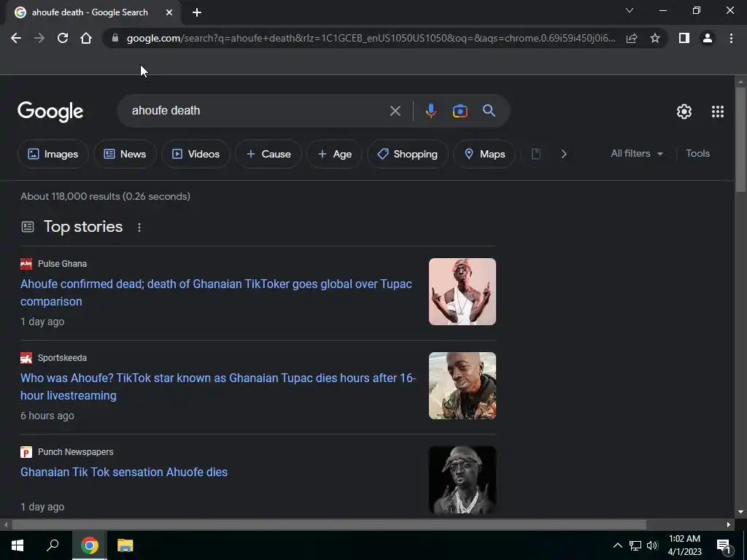Open File Explorer from taskbar
Viewport: 747px width, 560px height.
click(125, 545)
